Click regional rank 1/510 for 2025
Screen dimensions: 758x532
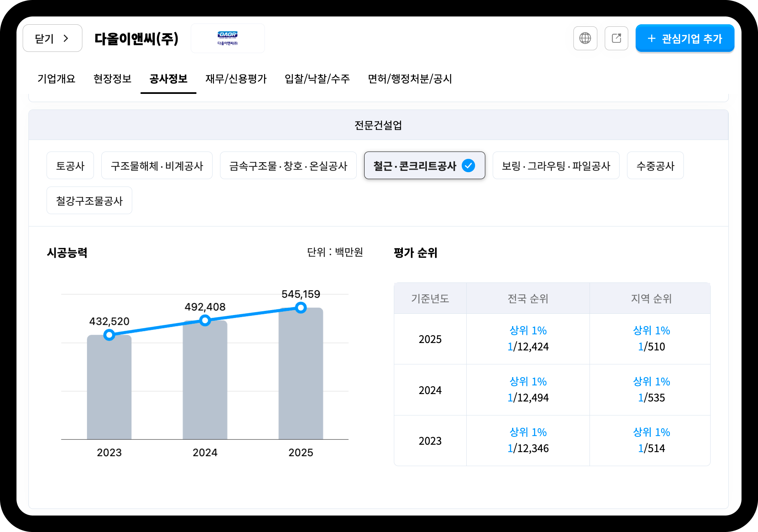point(651,347)
